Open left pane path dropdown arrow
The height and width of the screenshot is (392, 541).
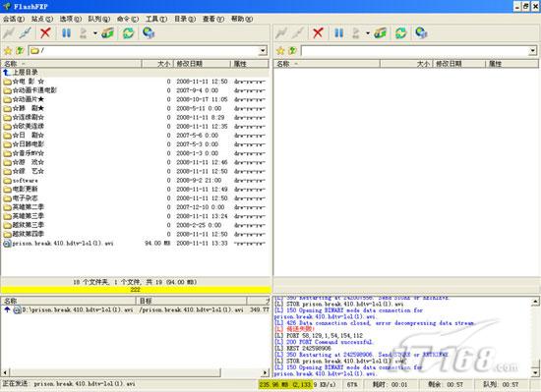pyautogui.click(x=263, y=51)
